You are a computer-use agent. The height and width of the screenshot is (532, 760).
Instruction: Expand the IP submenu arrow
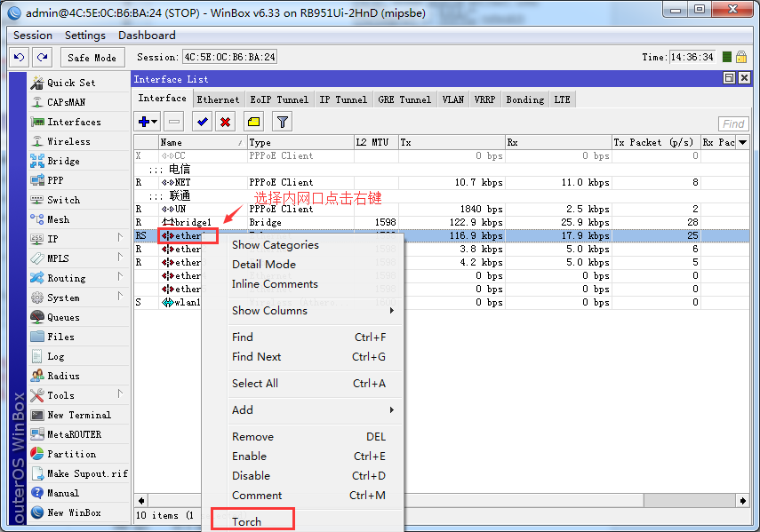tap(120, 237)
